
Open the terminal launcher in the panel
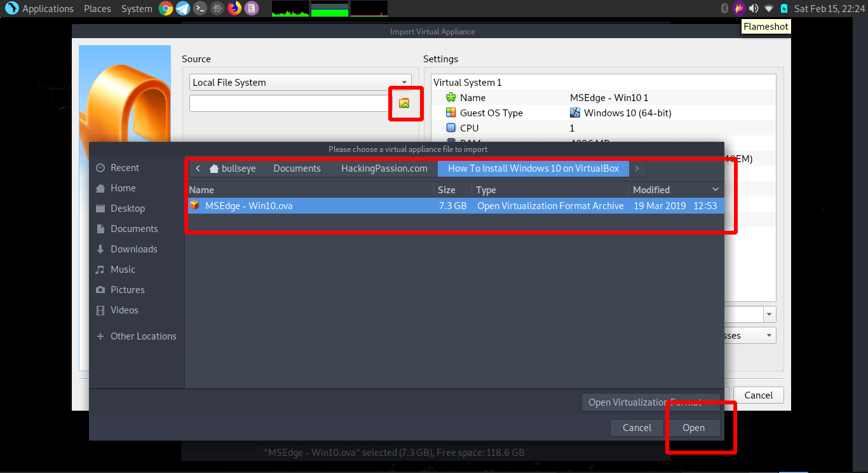pyautogui.click(x=200, y=8)
